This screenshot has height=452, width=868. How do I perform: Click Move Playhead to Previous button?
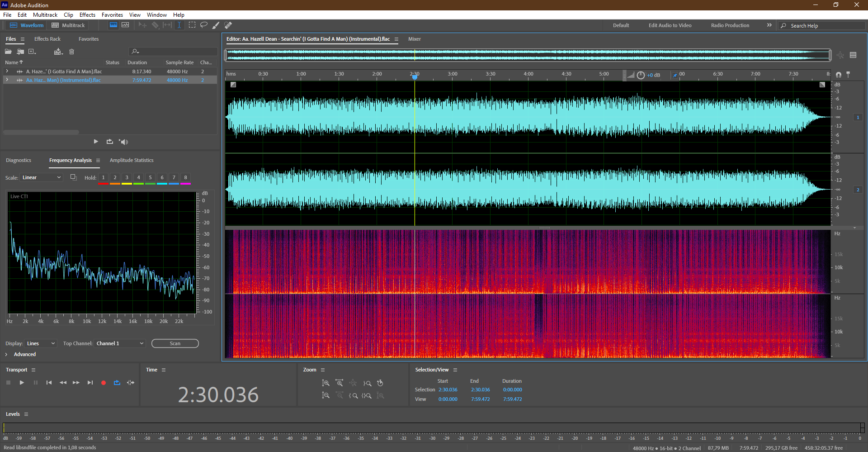pos(49,383)
